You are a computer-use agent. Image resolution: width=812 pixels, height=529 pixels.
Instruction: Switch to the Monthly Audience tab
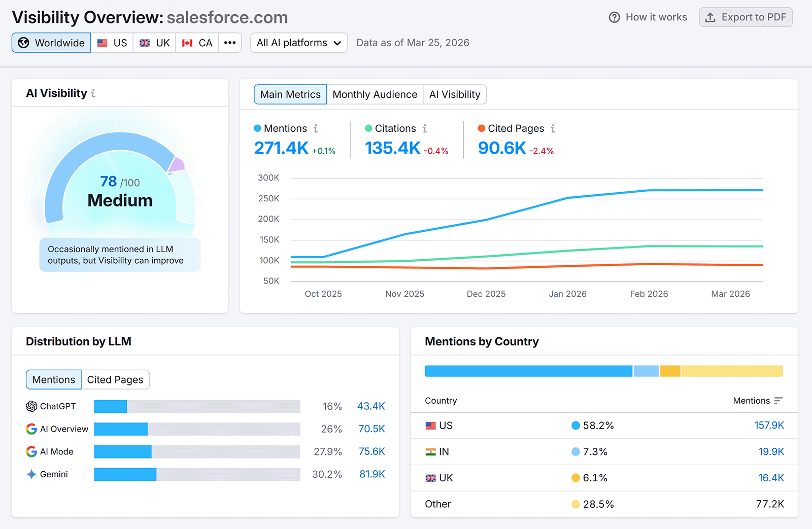[x=375, y=94]
